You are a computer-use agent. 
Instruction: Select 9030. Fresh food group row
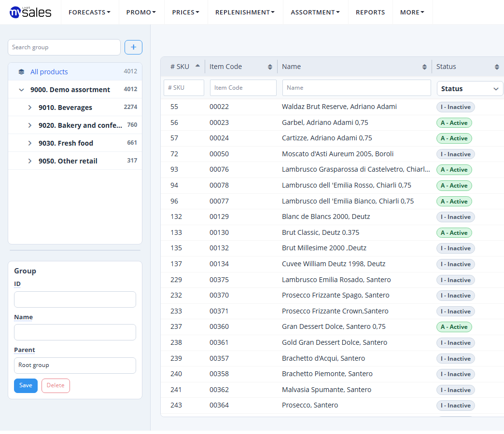[x=75, y=143]
